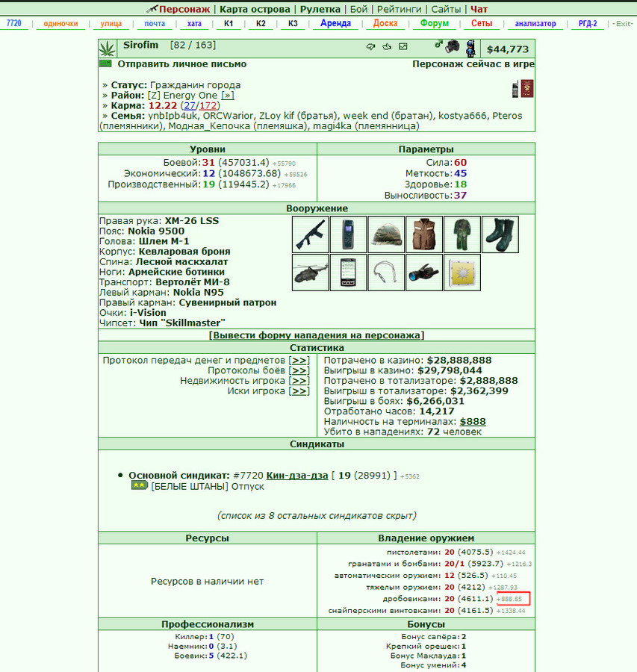Click the chart graph icon in header
This screenshot has height=672, width=637.
403,46
